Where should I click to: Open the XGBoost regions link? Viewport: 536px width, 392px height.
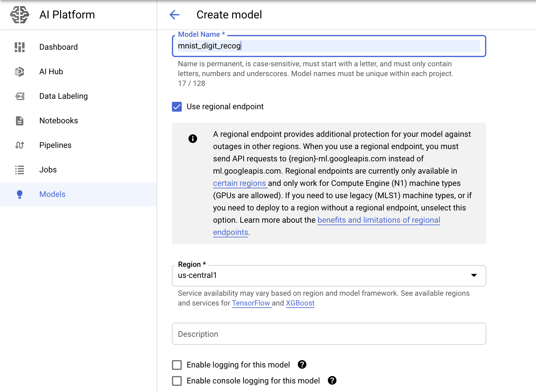pyautogui.click(x=300, y=303)
